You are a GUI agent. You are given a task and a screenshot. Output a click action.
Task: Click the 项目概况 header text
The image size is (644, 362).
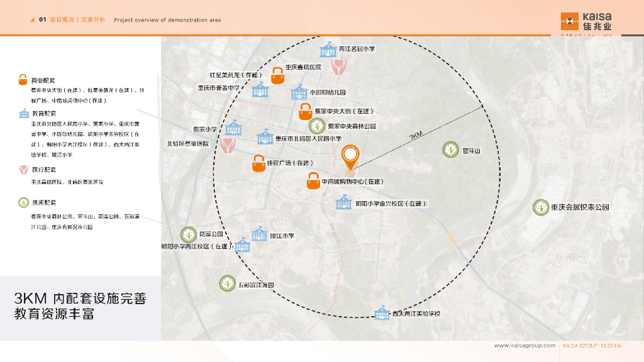(x=62, y=19)
